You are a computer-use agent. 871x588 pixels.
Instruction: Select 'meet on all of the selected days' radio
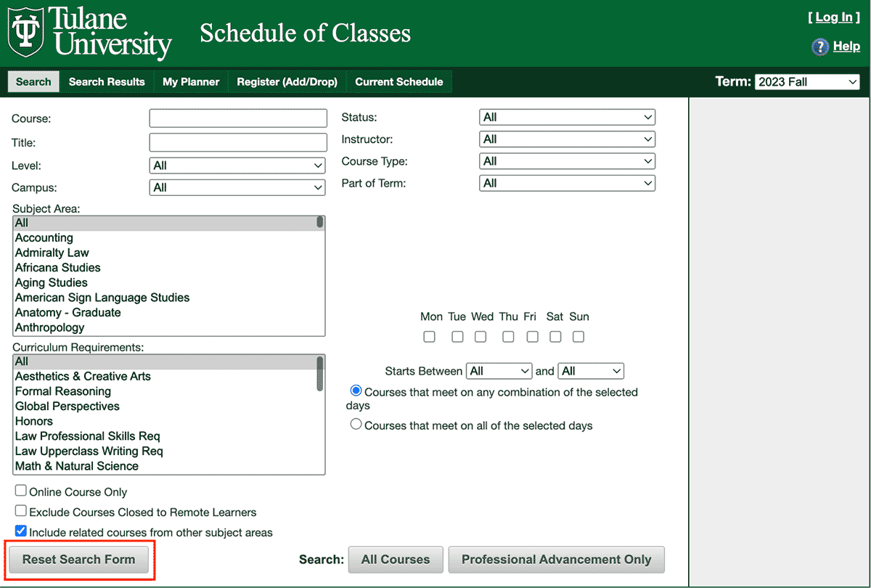(356, 424)
